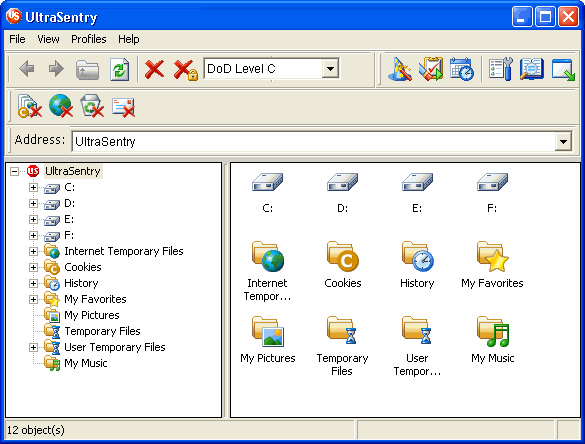Open the calendar clock scheduler
585x444 pixels.
pyautogui.click(x=462, y=69)
